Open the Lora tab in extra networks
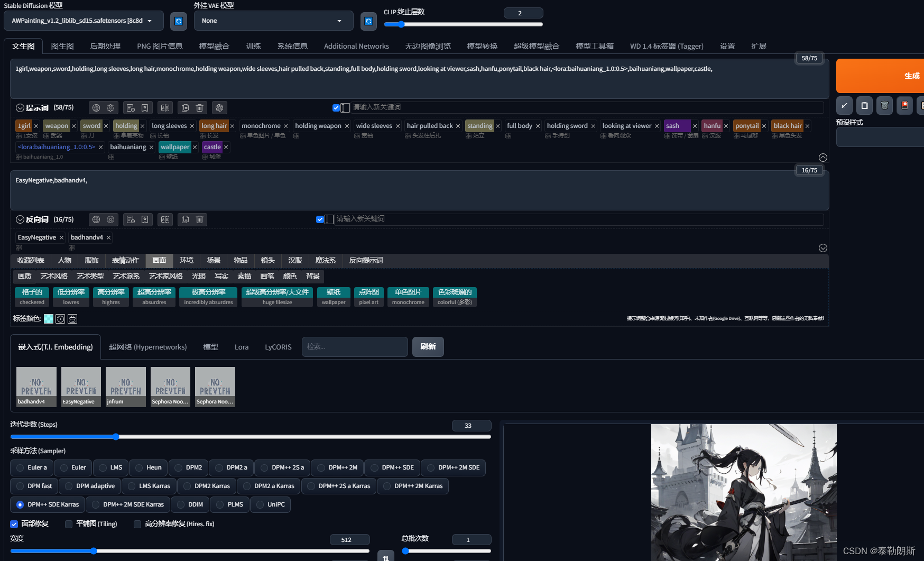Screen dimensions: 924x561 tap(242, 347)
